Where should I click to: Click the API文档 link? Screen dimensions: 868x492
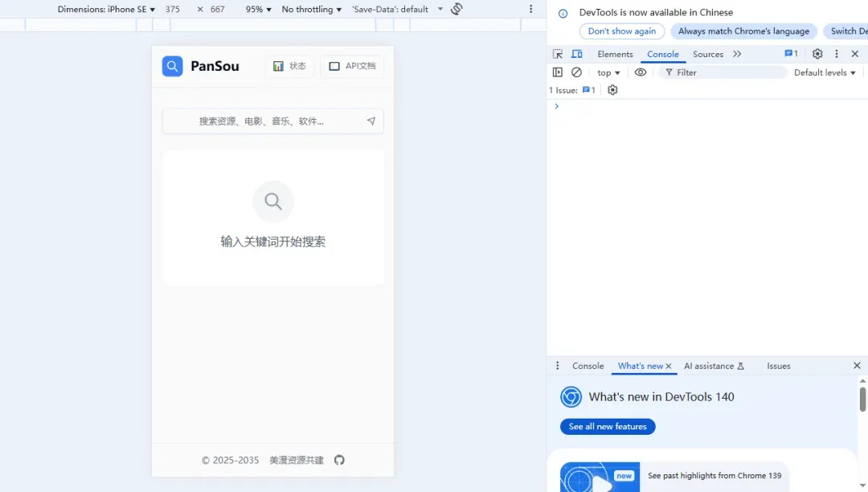(x=351, y=66)
